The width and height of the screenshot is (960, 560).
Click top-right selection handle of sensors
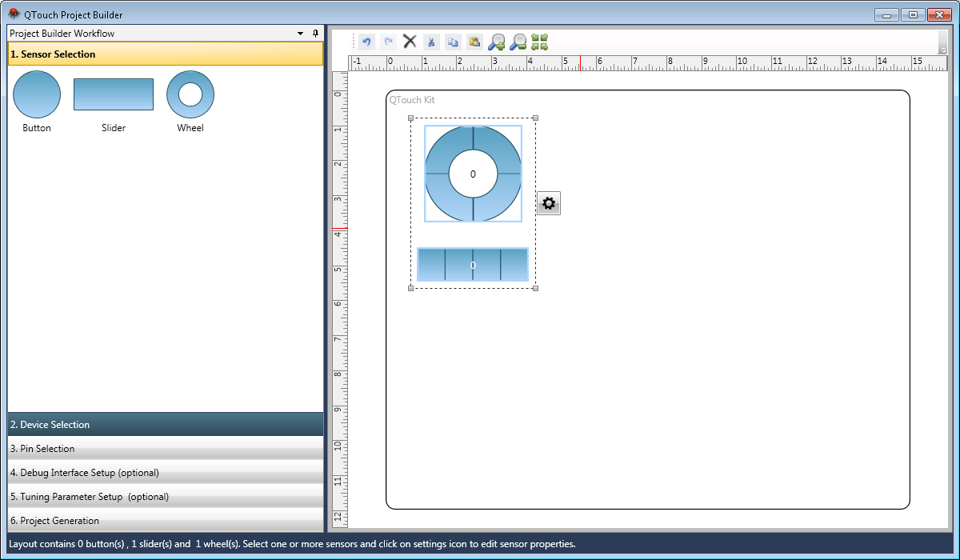tap(535, 118)
